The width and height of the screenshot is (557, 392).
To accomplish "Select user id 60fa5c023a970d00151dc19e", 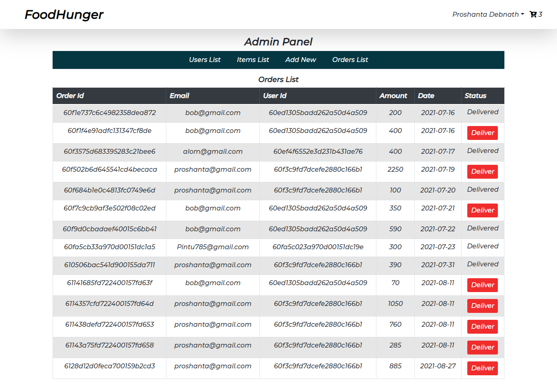I will [318, 247].
